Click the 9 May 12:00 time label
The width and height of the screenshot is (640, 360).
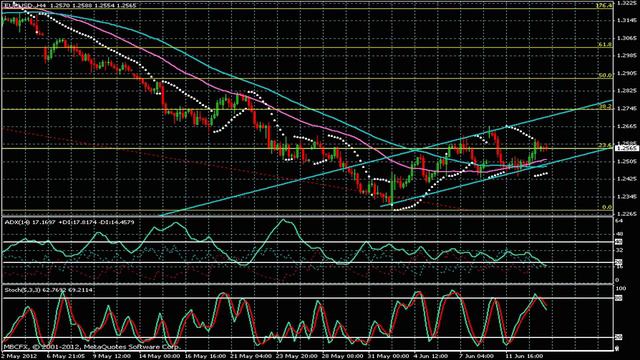[111, 356]
